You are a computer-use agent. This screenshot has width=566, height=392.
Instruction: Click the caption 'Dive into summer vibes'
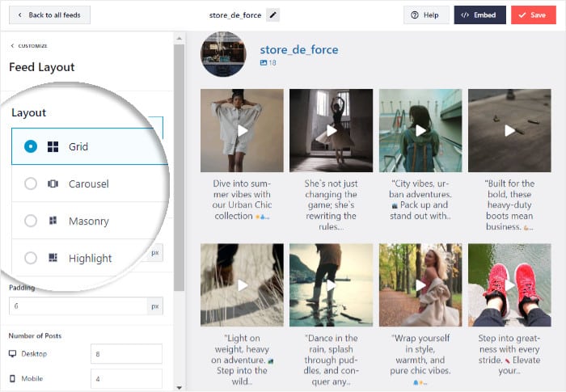(x=242, y=200)
